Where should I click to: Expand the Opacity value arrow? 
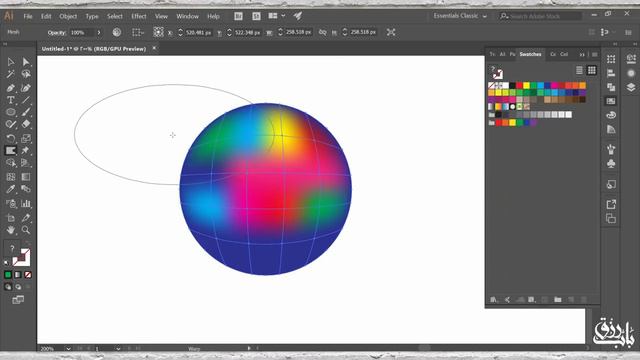tap(99, 32)
